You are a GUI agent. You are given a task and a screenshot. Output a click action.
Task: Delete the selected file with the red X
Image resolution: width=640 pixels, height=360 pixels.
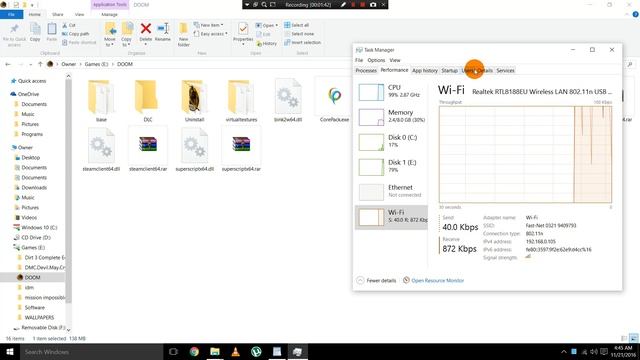[x=146, y=32]
